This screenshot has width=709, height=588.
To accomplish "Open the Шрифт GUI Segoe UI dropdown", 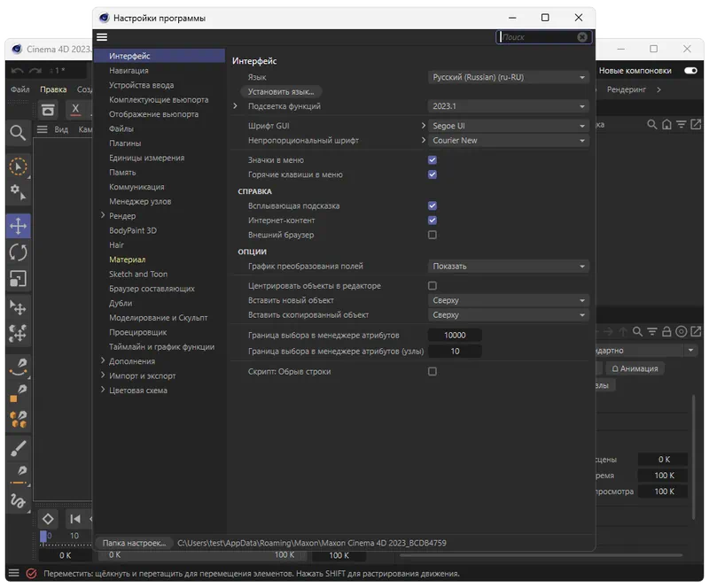I will [x=508, y=126].
